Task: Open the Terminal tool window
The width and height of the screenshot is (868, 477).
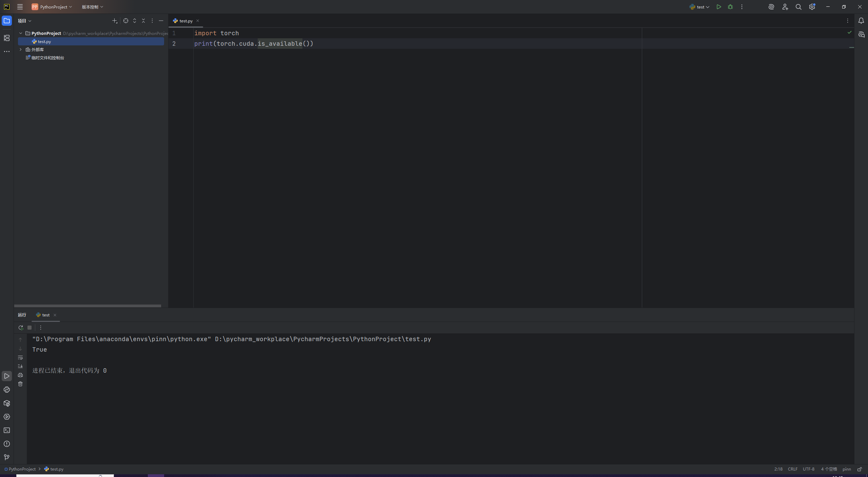Action: (x=7, y=430)
